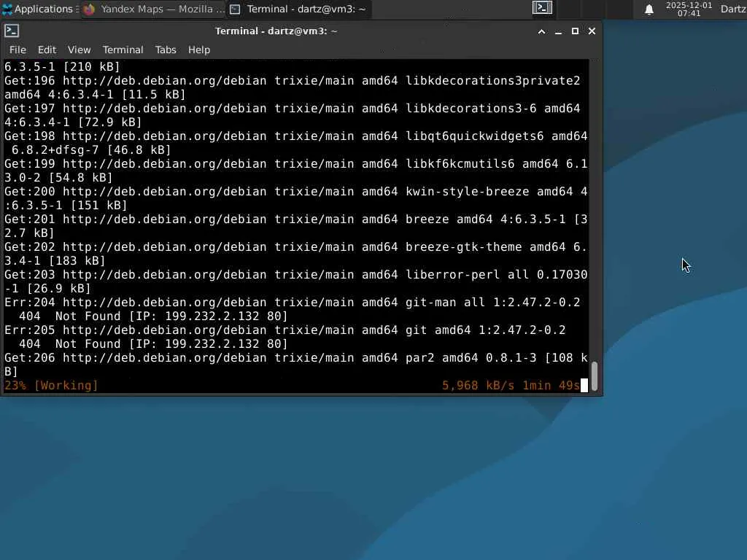Open the Help menu

click(x=198, y=50)
